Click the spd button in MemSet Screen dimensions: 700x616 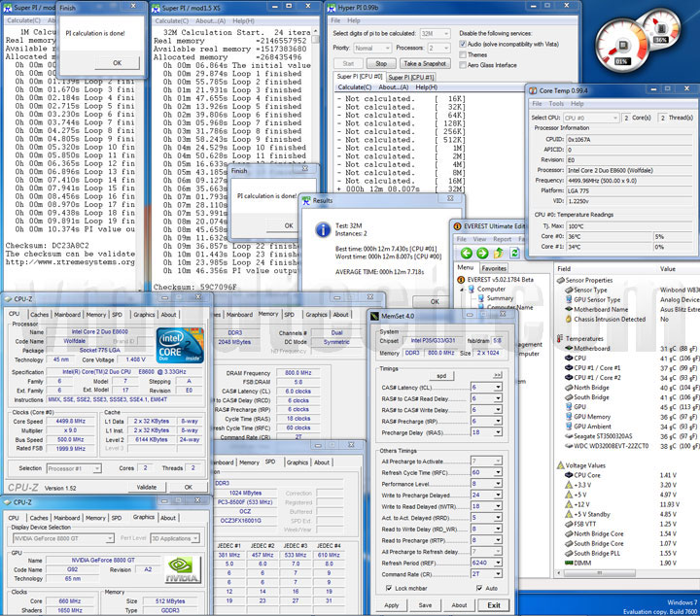441,376
